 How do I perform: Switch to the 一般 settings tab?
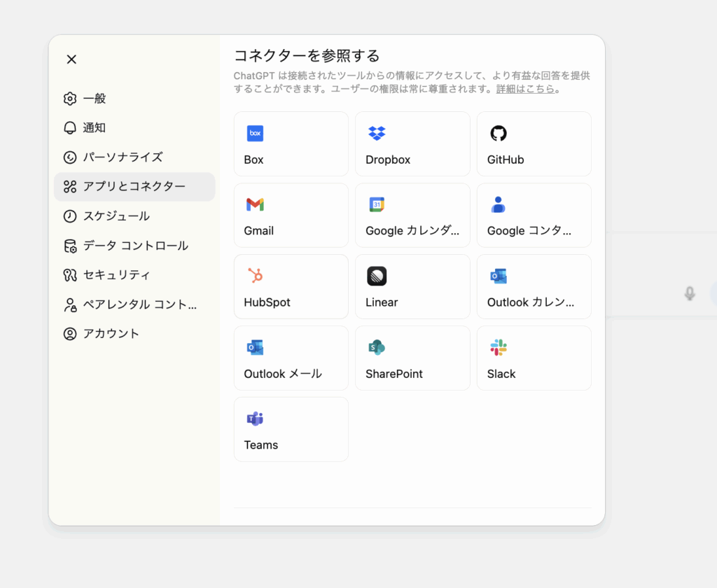(95, 99)
